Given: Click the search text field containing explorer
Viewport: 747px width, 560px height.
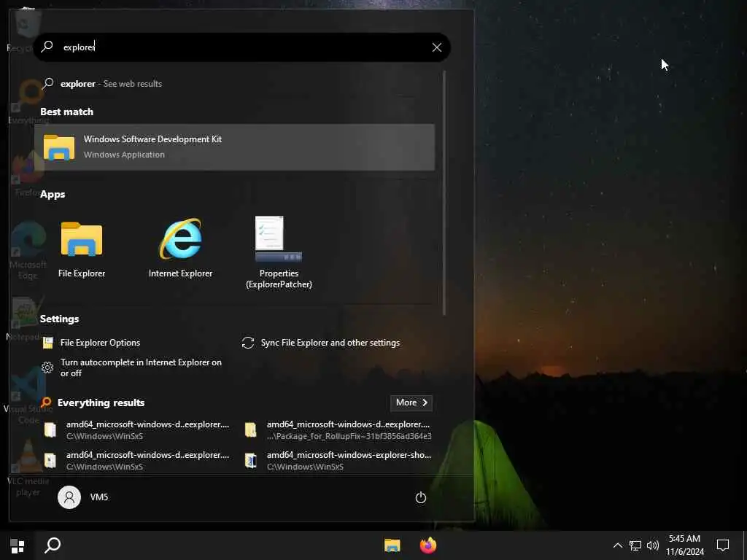Looking at the screenshot, I should tap(242, 47).
